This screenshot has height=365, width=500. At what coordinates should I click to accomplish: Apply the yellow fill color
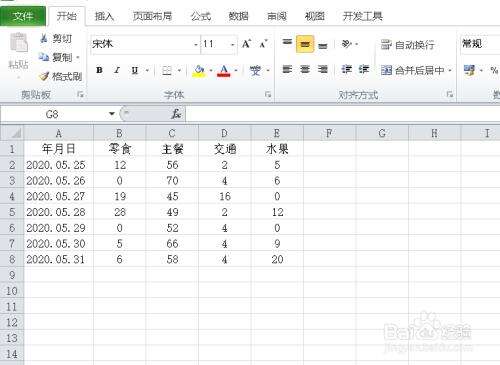[x=199, y=71]
